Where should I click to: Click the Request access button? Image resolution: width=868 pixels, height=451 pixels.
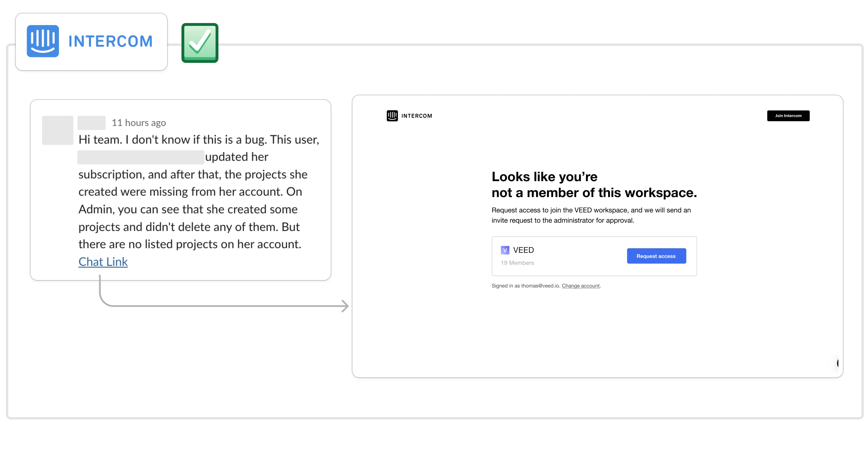[x=656, y=256]
